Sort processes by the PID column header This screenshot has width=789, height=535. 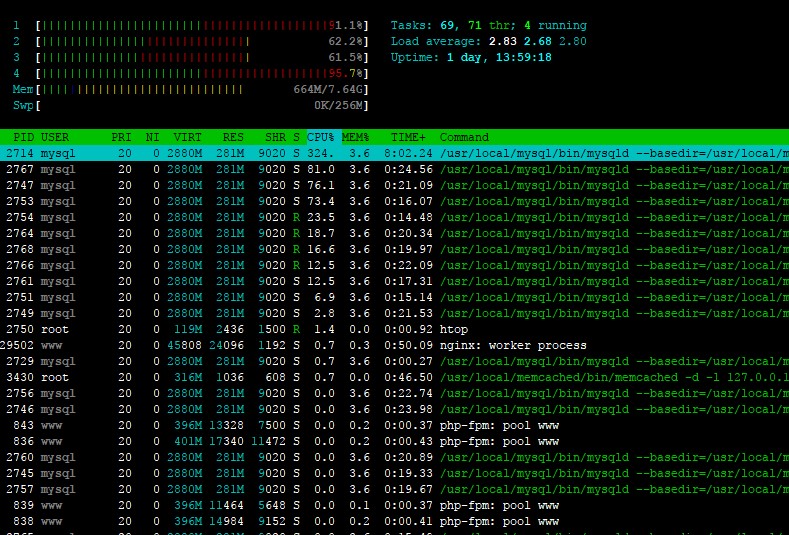(24, 137)
